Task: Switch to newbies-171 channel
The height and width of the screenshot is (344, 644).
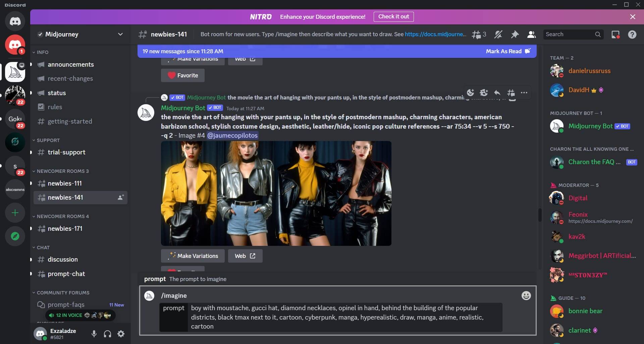Action: pos(80,228)
